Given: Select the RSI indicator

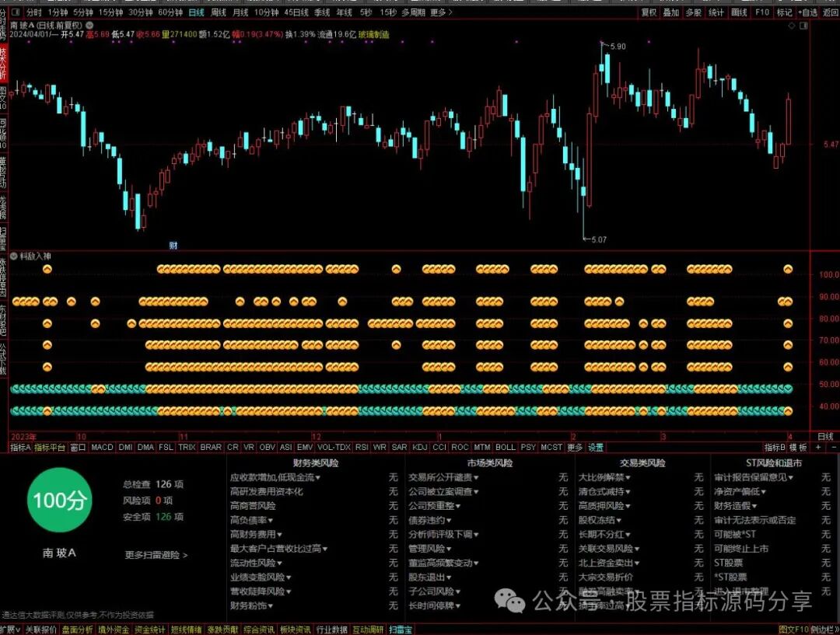Looking at the screenshot, I should point(362,447).
